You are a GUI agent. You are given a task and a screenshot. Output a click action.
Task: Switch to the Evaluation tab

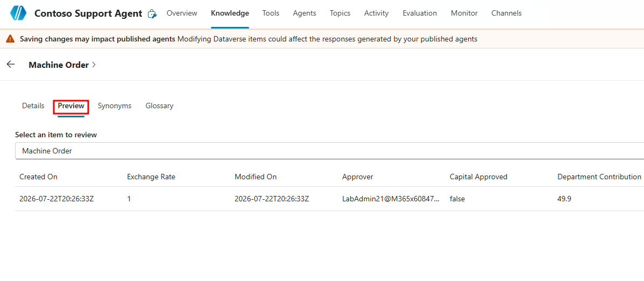coord(420,13)
